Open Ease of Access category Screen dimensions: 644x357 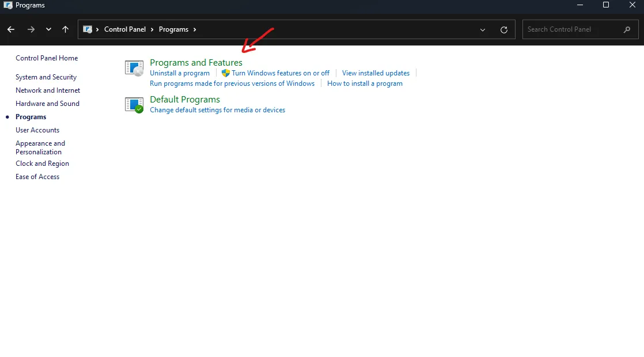tap(37, 177)
